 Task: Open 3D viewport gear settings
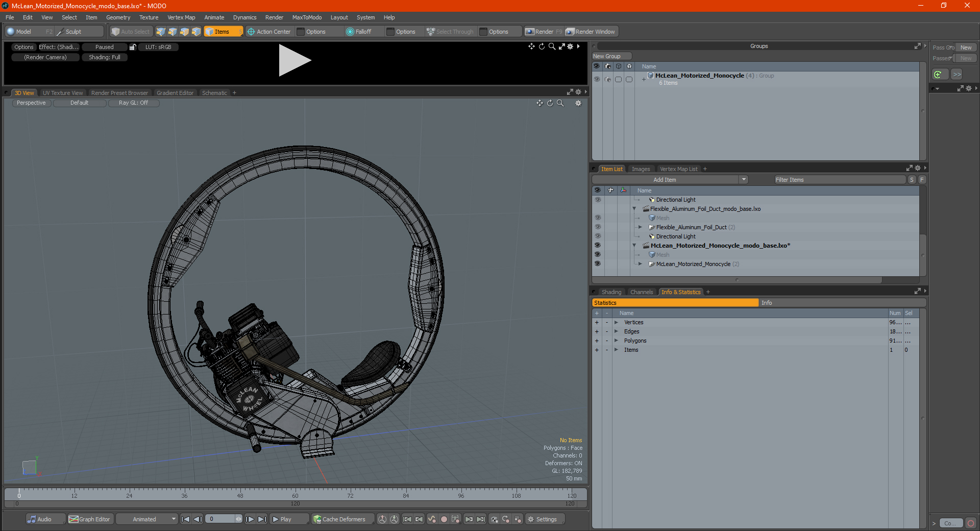click(x=578, y=103)
